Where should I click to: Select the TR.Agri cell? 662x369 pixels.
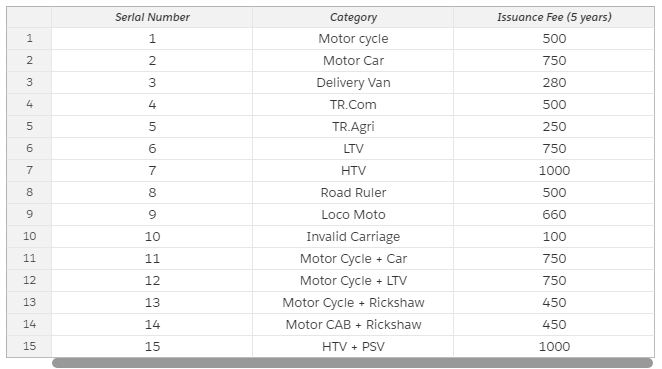pyautogui.click(x=353, y=127)
